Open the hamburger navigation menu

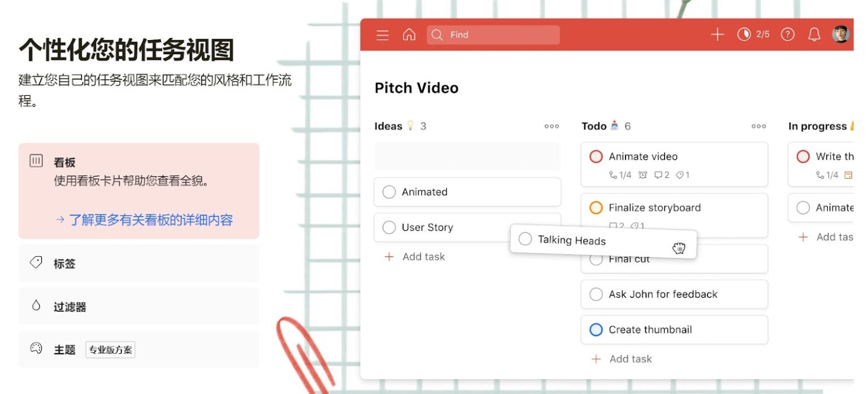[x=383, y=34]
